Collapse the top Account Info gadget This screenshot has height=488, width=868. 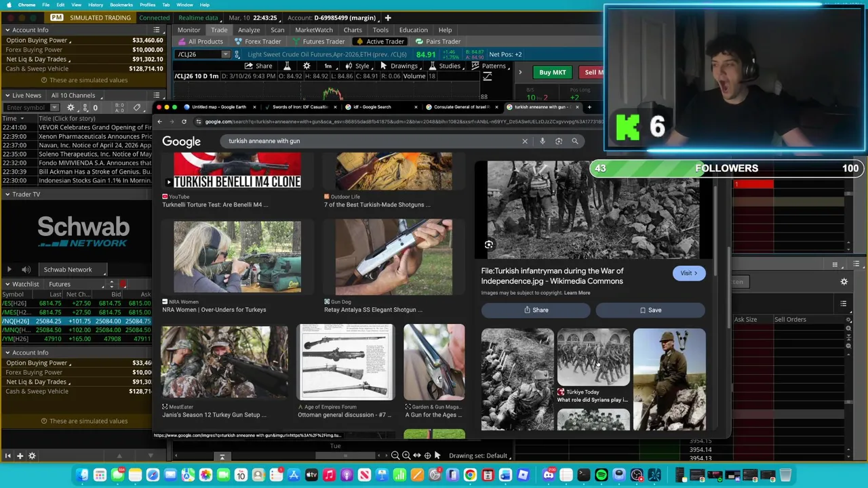7,30
